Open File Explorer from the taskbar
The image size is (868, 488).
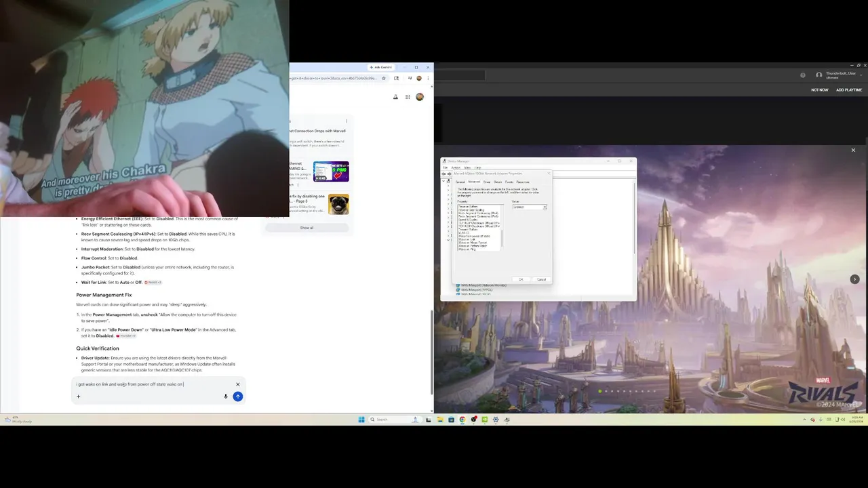[439, 420]
